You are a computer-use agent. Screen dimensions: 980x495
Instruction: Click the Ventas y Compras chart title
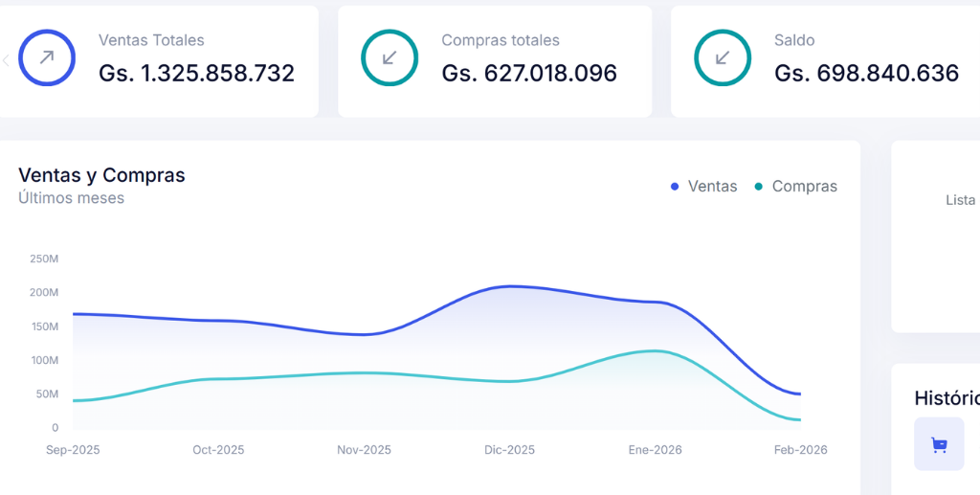click(101, 175)
